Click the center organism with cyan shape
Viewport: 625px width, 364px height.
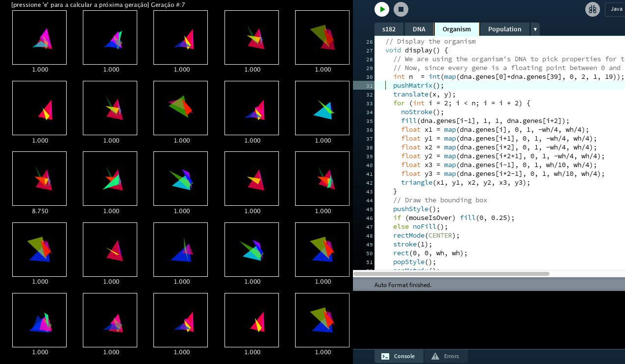pos(181,178)
